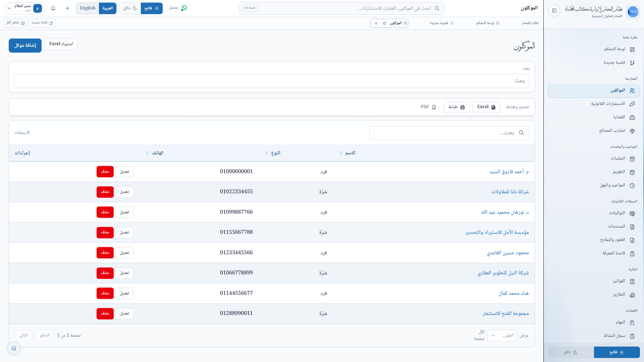Open notifications bell
Viewport: 644px width, 362px height.
point(53,8)
